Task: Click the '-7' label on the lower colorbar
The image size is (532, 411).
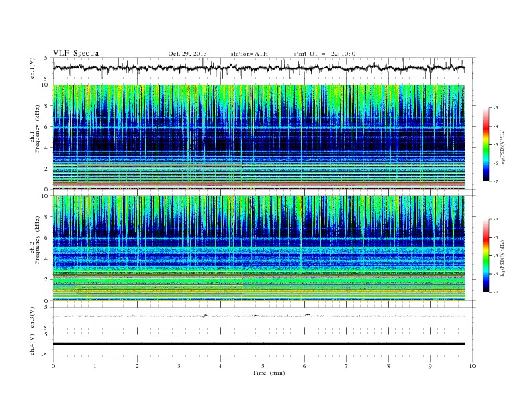Action: click(x=495, y=292)
